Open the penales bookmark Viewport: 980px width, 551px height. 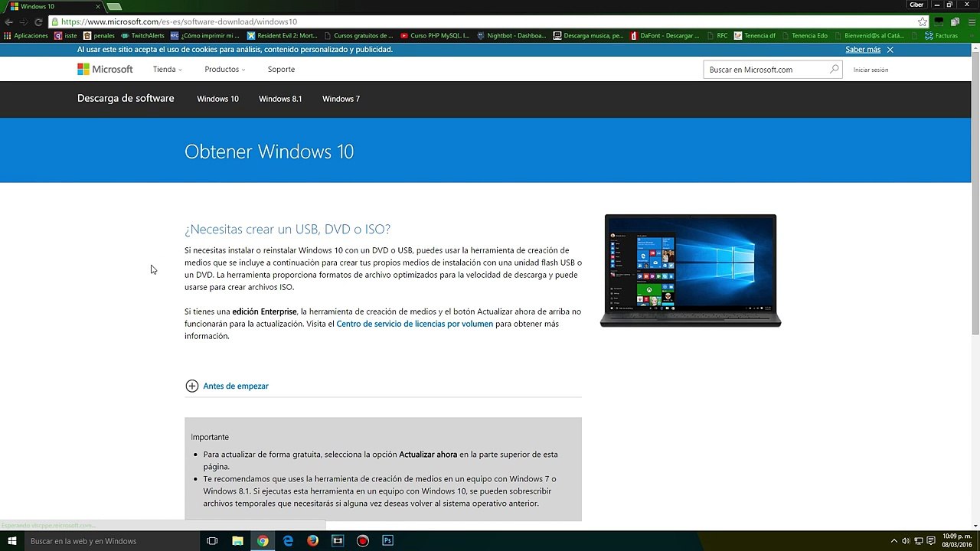tap(99, 35)
